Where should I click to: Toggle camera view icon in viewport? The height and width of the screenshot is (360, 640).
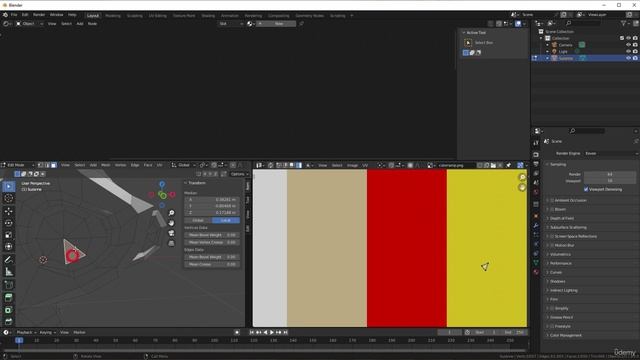(171, 233)
